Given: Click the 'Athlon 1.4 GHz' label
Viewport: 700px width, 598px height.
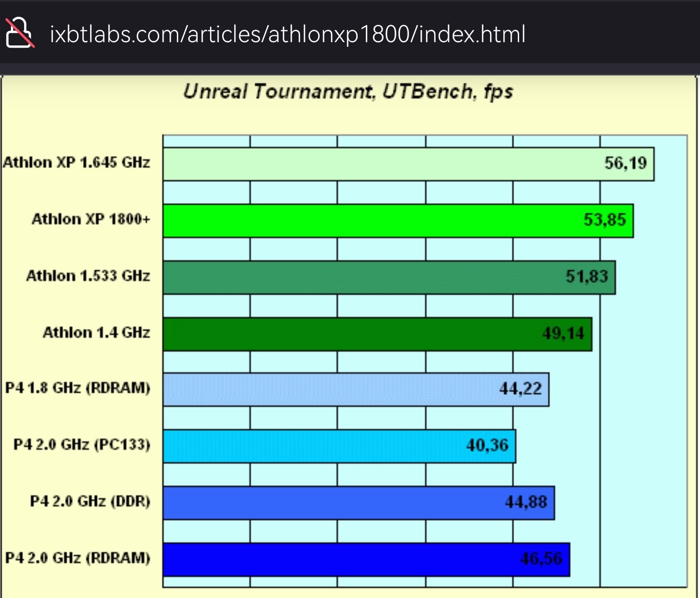Looking at the screenshot, I should coord(96,333).
